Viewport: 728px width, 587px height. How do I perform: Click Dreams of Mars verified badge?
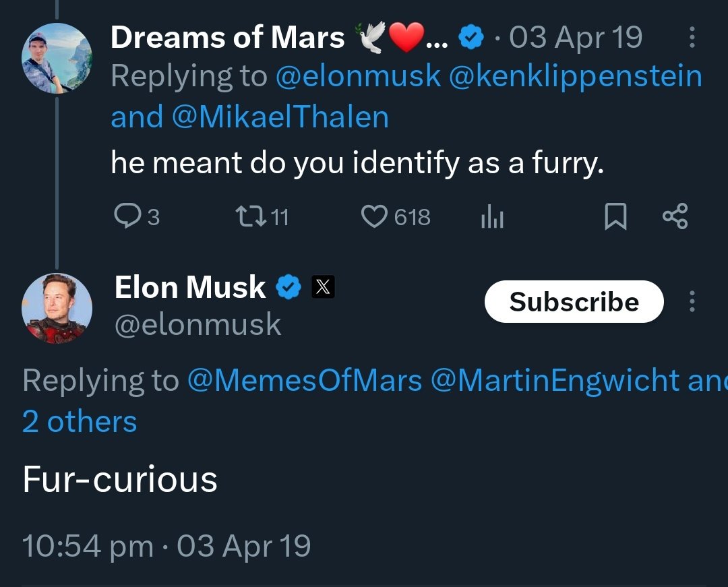tap(471, 38)
